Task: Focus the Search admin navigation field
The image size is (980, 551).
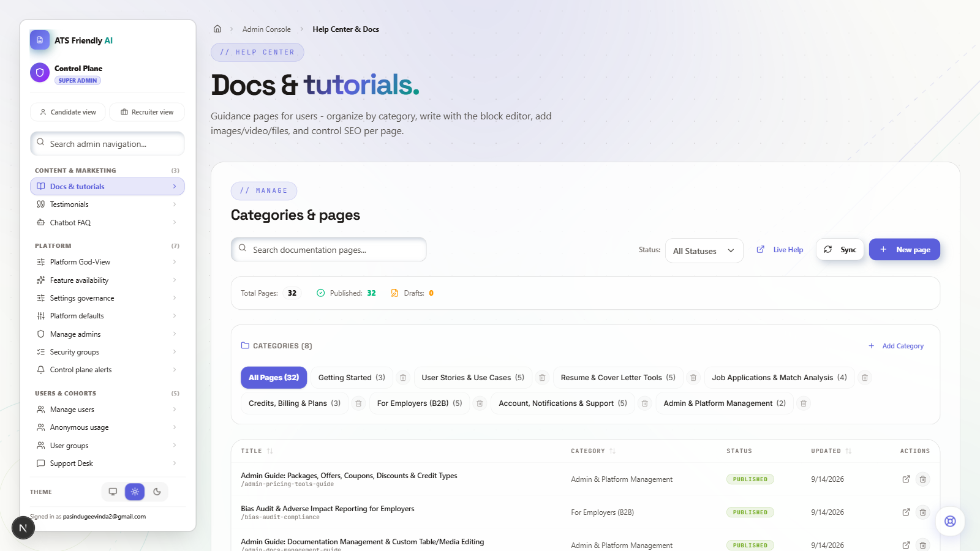Action: click(x=107, y=144)
